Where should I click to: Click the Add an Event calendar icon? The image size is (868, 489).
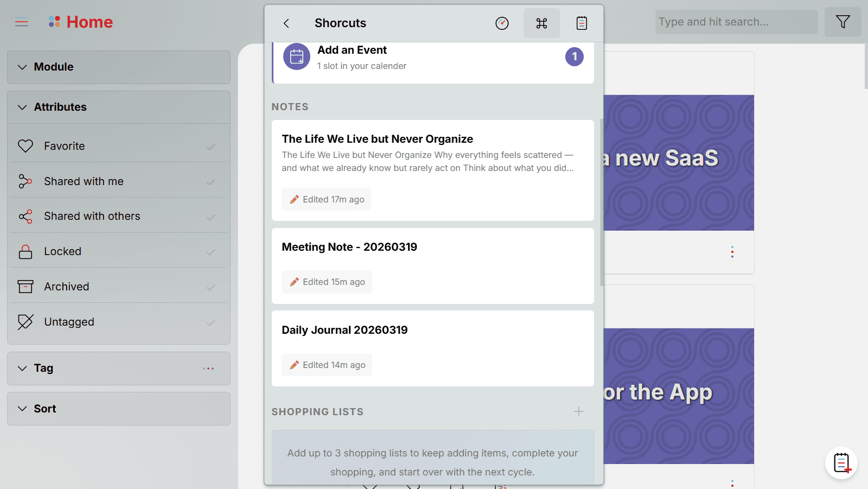(x=296, y=56)
